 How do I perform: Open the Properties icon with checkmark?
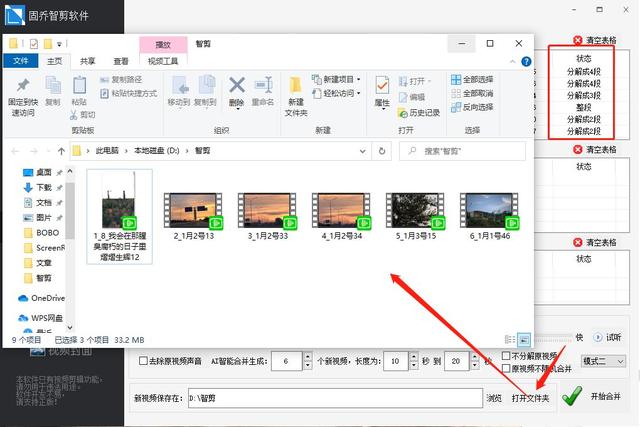382,86
